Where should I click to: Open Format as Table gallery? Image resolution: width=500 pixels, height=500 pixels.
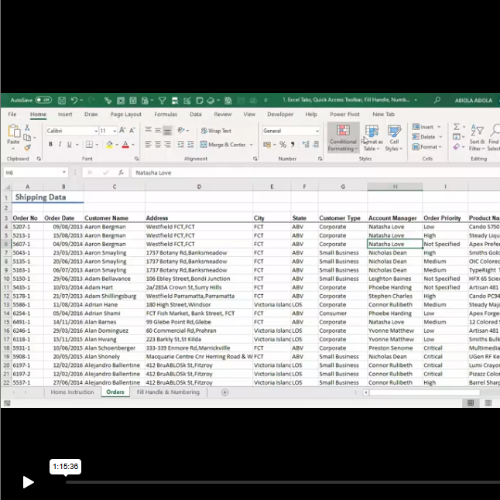tap(371, 138)
